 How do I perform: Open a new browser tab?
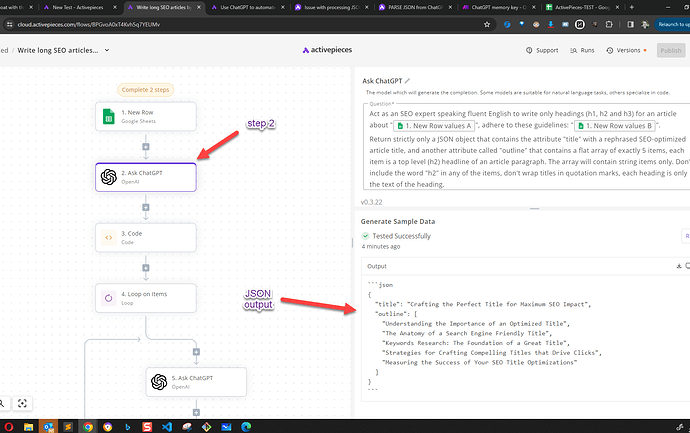click(x=631, y=7)
